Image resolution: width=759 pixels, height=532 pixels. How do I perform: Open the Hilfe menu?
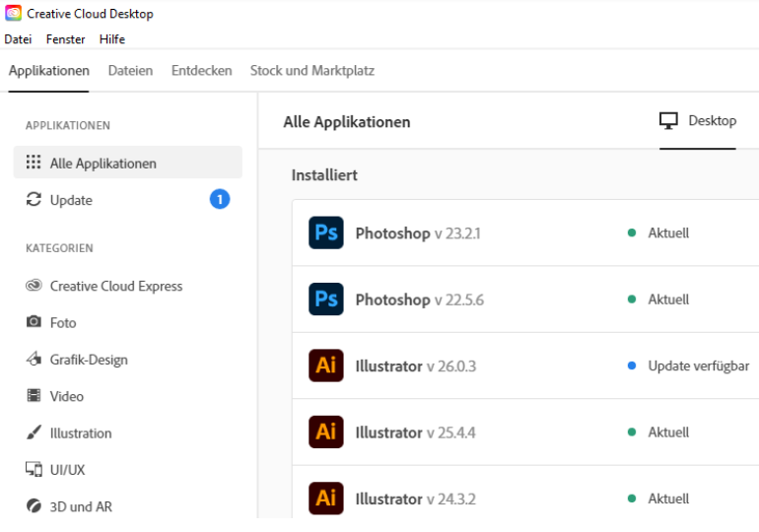point(111,39)
